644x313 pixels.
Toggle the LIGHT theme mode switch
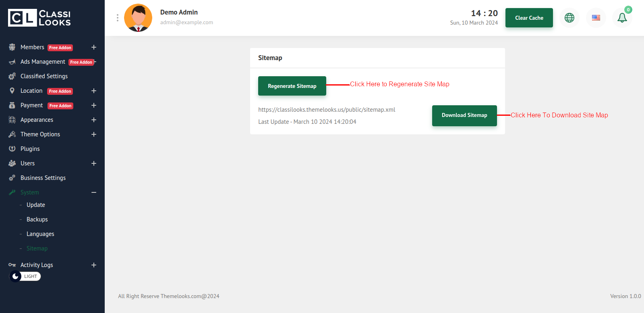coord(25,276)
